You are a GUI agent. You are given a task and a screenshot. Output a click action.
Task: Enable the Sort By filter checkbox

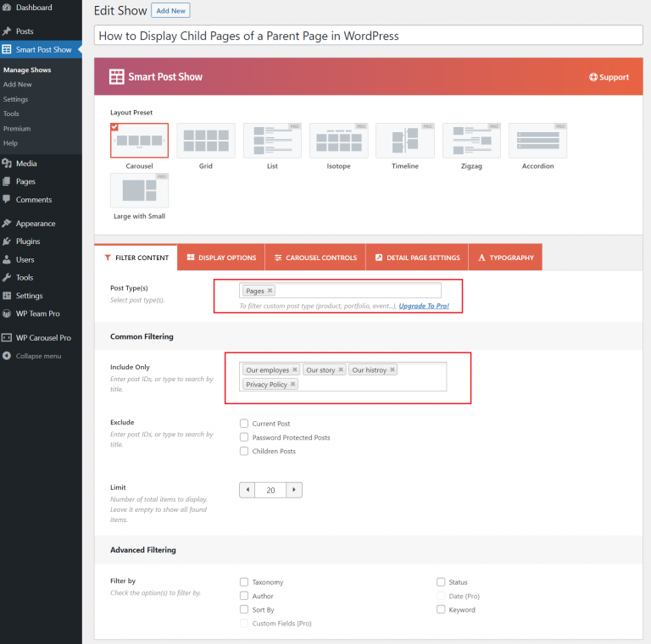point(244,609)
